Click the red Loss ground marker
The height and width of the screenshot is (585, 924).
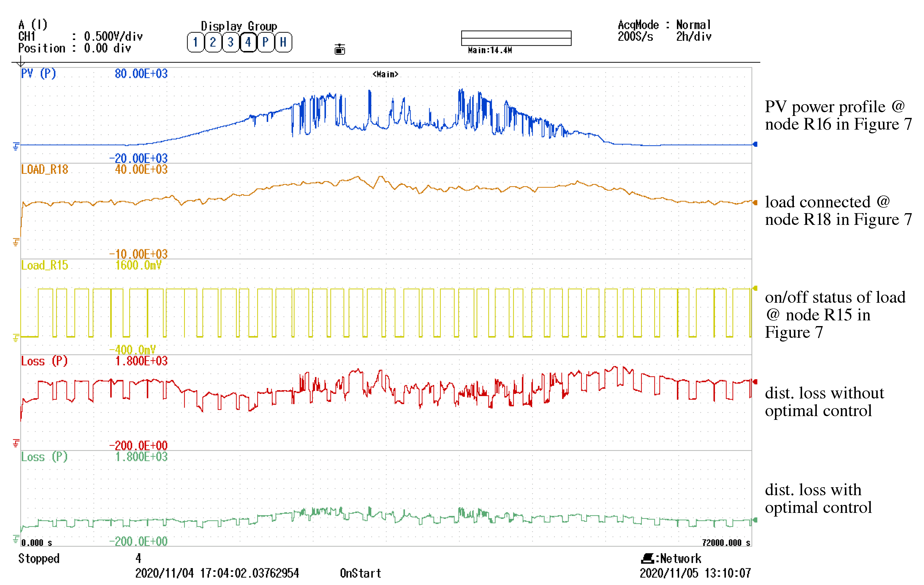coord(16,443)
